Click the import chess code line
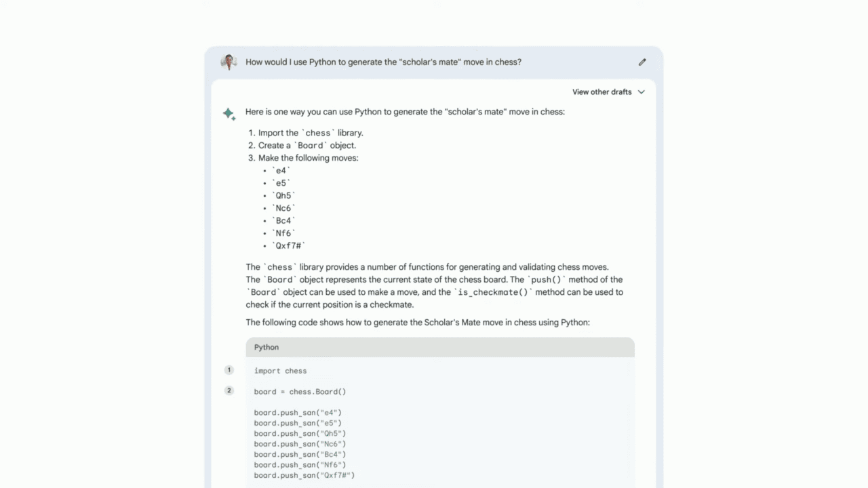 tap(280, 371)
